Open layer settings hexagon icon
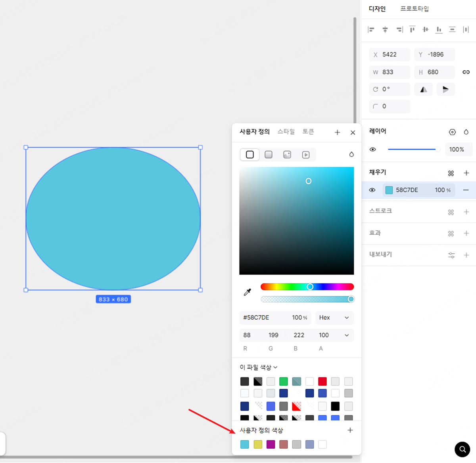 click(x=452, y=132)
